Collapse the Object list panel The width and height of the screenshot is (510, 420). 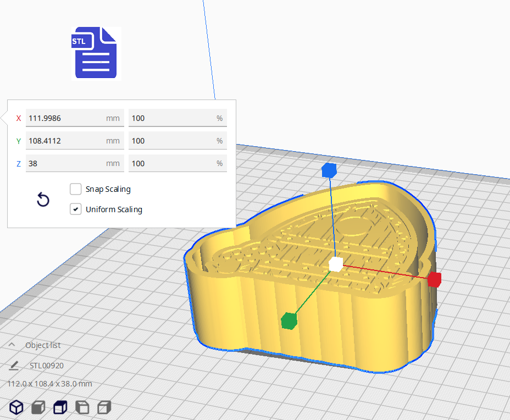(12, 345)
